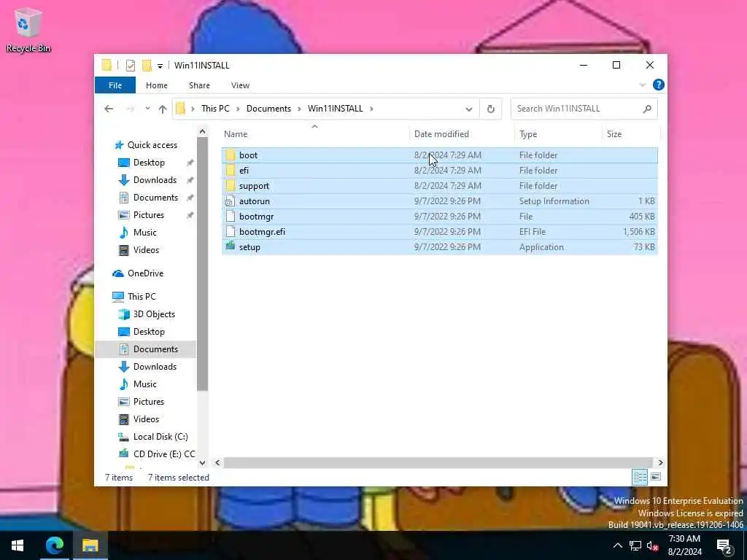Open 3D Objects under This PC
Image resolution: width=747 pixels, height=560 pixels.
point(153,314)
